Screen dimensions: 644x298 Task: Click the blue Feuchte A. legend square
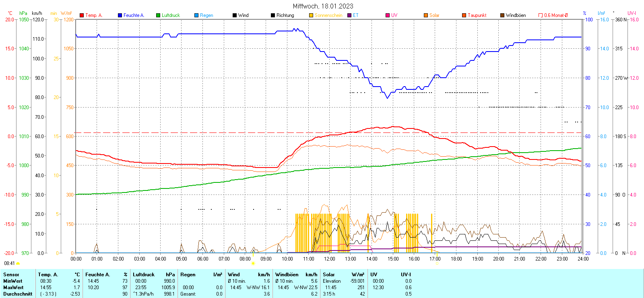(120, 15)
